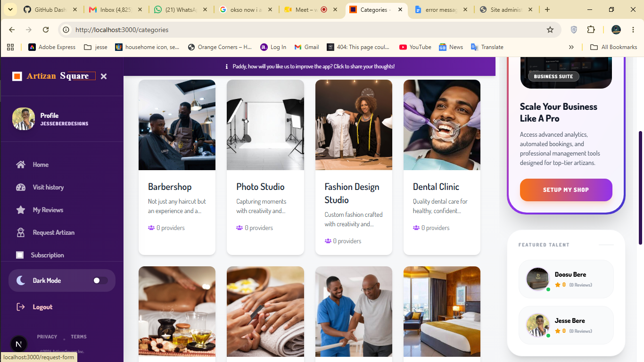Image resolution: width=644 pixels, height=362 pixels.
Task: Expand hidden bookmarks chevron
Action: point(571,47)
